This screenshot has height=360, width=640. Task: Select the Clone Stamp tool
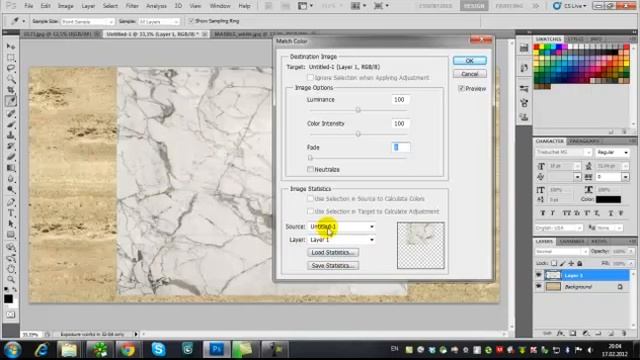tap(11, 135)
